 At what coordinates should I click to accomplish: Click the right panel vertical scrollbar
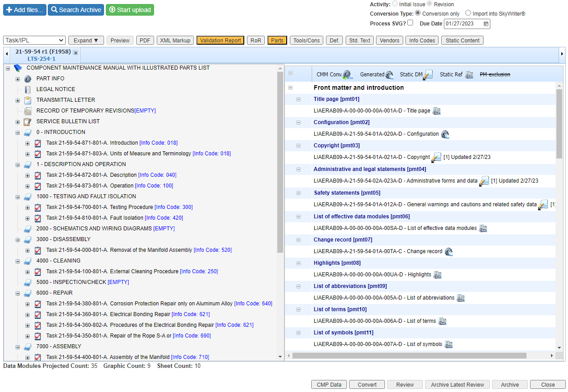pyautogui.click(x=559, y=124)
